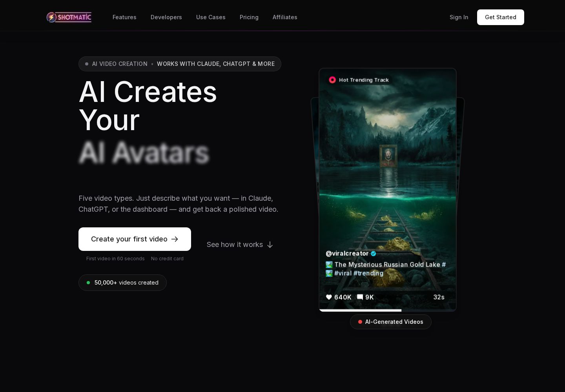The height and width of the screenshot is (392, 565).
Task: Open the Developers menu
Action: (x=166, y=17)
